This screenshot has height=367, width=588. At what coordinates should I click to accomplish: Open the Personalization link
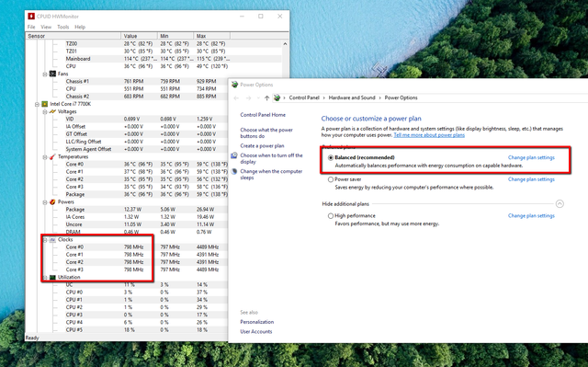[x=257, y=322]
